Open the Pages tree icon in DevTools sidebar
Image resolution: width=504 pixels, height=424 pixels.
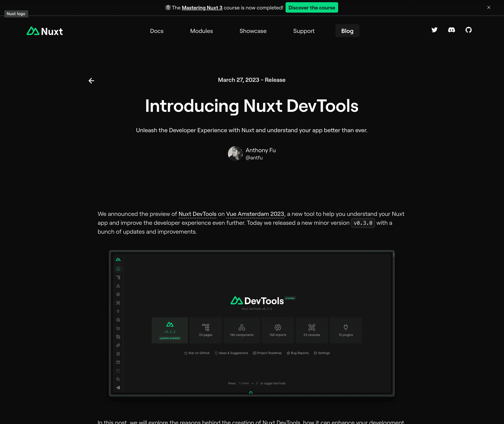click(x=118, y=277)
